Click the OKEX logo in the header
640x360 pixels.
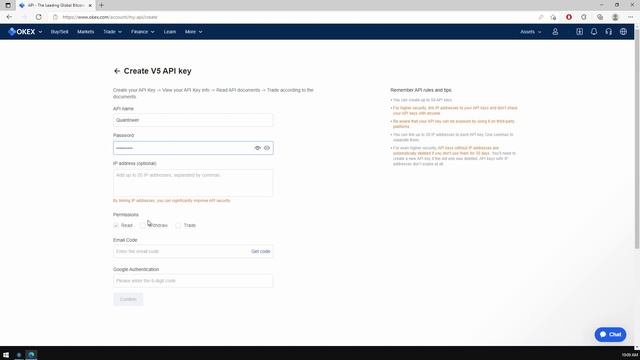(x=21, y=31)
